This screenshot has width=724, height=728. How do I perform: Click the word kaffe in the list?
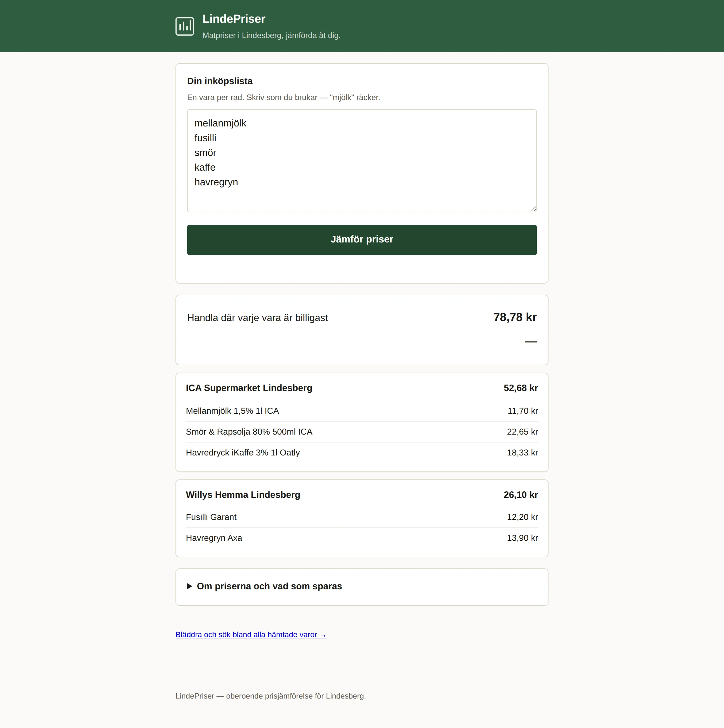click(205, 167)
